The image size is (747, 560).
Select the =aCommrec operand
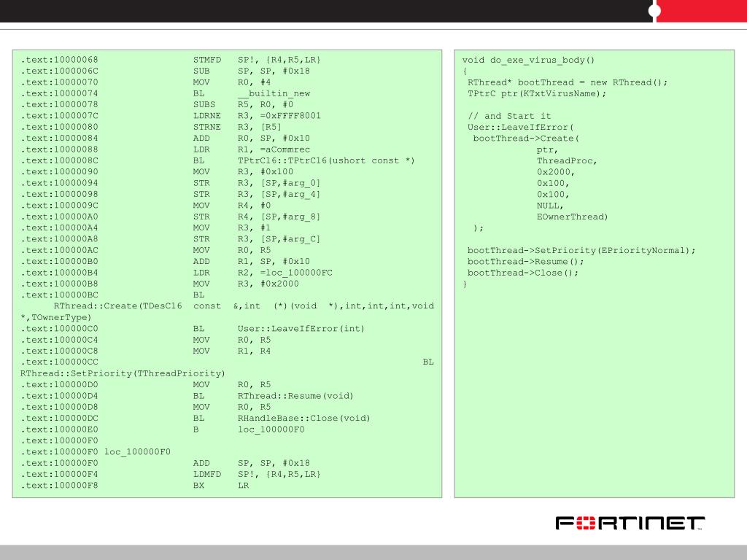pyautogui.click(x=285, y=149)
